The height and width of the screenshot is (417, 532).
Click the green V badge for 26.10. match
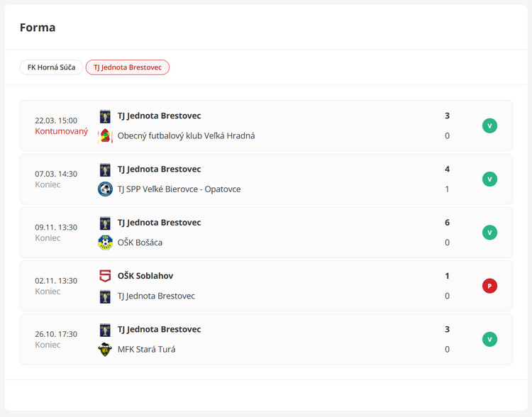click(x=489, y=339)
